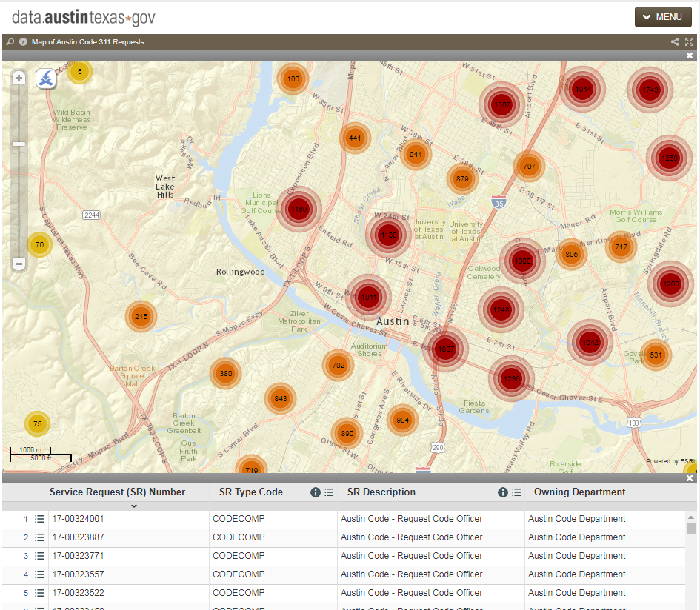The image size is (700, 610).
Task: Open SR Type Code column options menu
Action: pos(329,492)
